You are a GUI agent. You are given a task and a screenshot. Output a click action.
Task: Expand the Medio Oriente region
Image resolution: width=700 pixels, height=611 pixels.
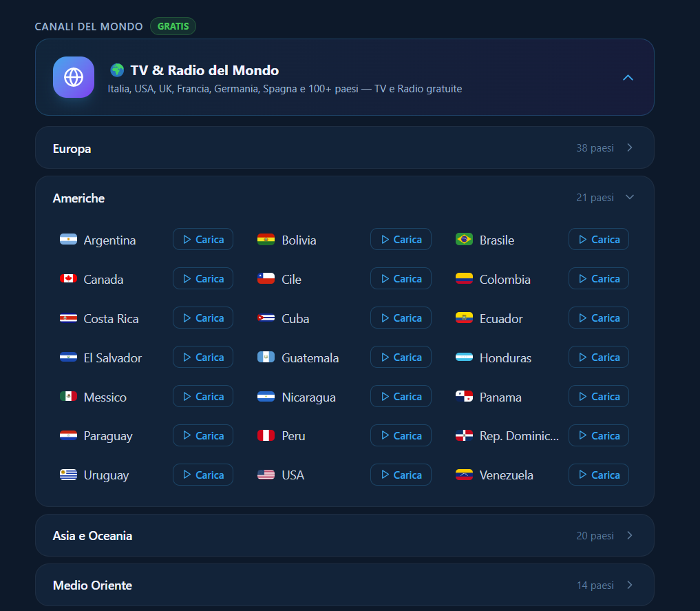click(344, 585)
